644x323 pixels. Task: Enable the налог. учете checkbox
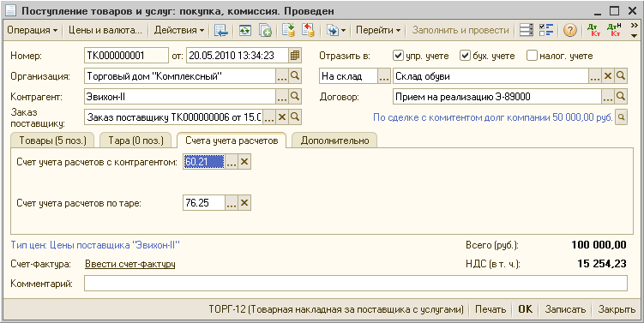pos(532,56)
